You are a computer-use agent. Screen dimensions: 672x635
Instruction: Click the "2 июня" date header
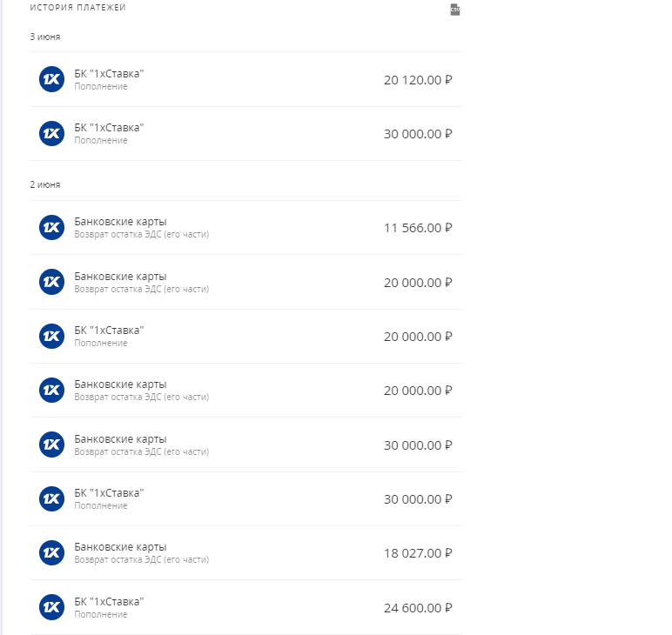[x=45, y=184]
